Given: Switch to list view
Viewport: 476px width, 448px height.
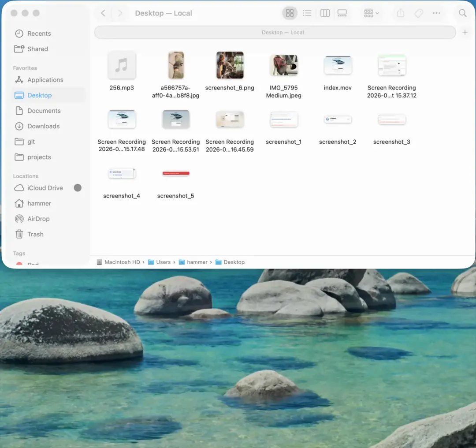Looking at the screenshot, I should pos(307,13).
